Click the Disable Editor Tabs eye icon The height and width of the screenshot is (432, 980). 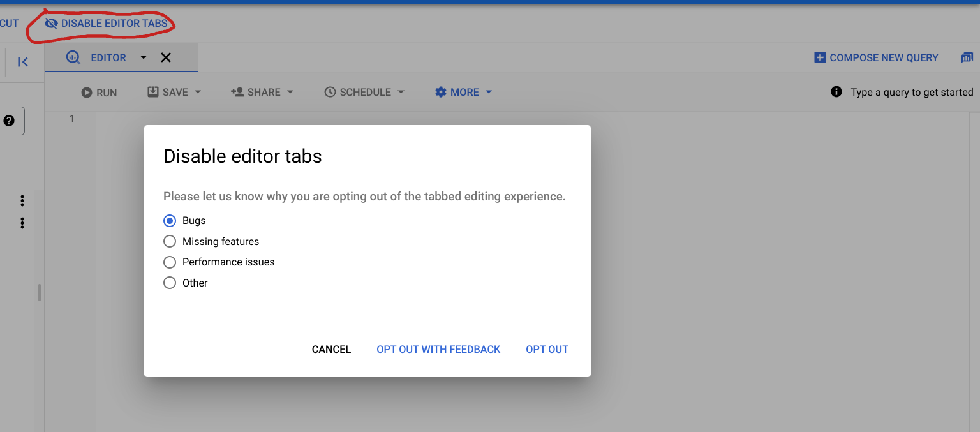coord(51,24)
